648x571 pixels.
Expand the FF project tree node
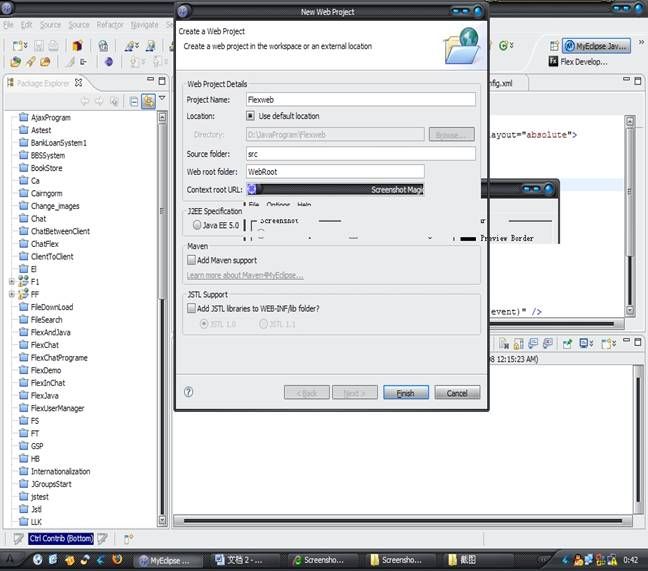[x=12, y=294]
